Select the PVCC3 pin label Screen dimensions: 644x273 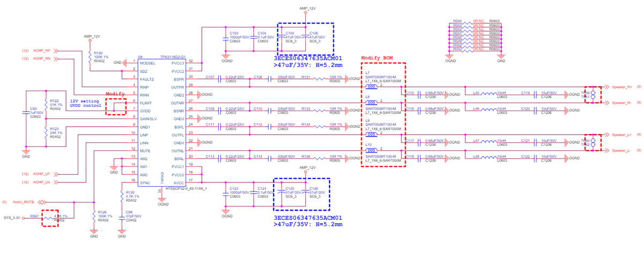pos(178,63)
